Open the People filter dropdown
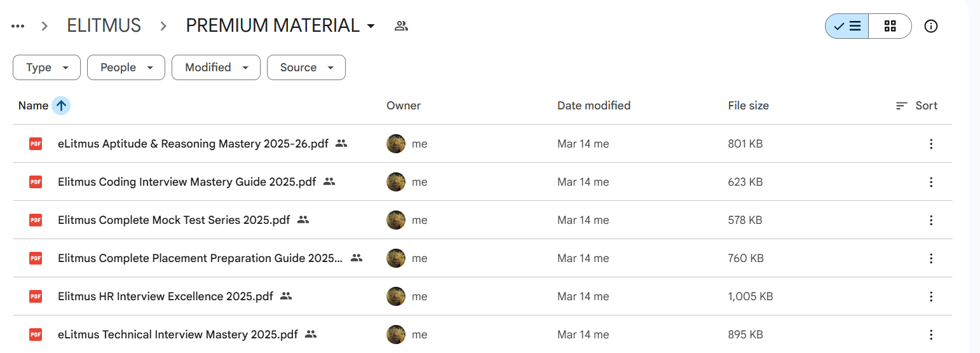Image resolution: width=980 pixels, height=353 pixels. point(126,67)
